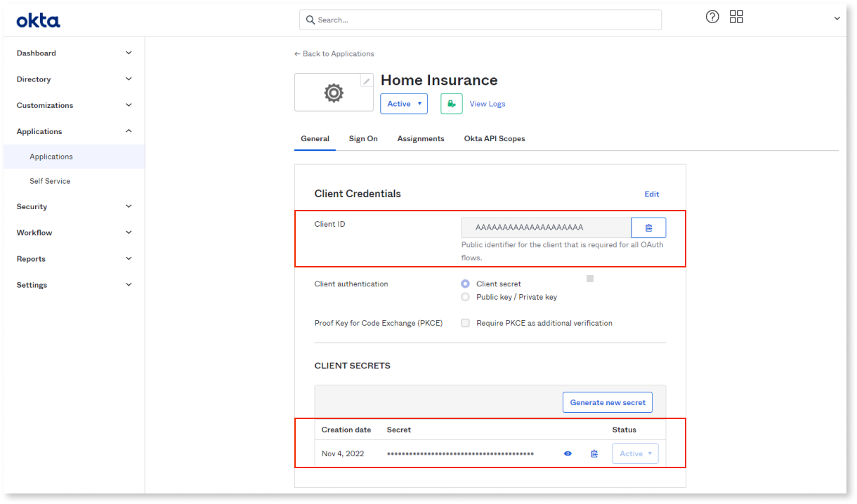Click the Okta logo
Screen dimensions: 857x504
click(38, 20)
